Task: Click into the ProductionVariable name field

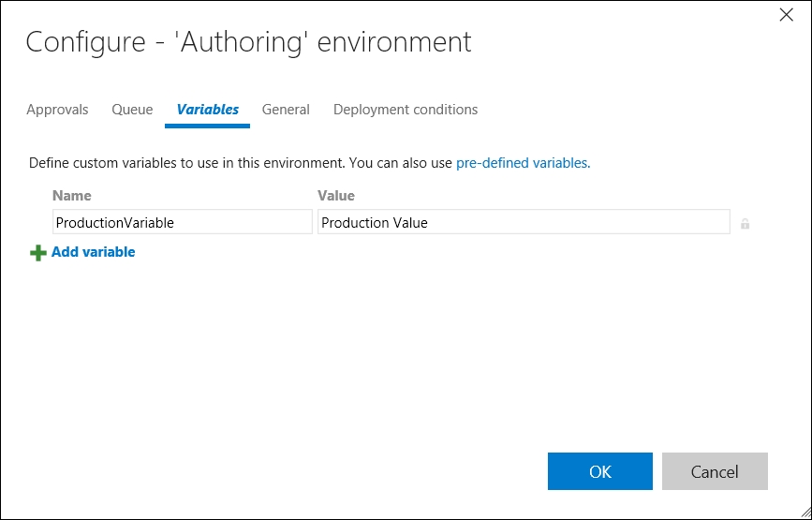Action: coord(182,222)
